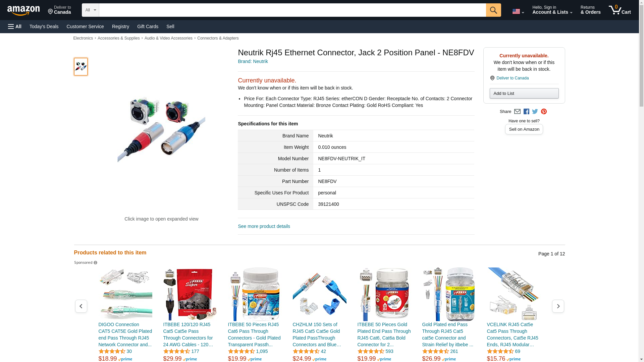Click the search magnifier button
Screen dimensions: 644x362
[493, 10]
